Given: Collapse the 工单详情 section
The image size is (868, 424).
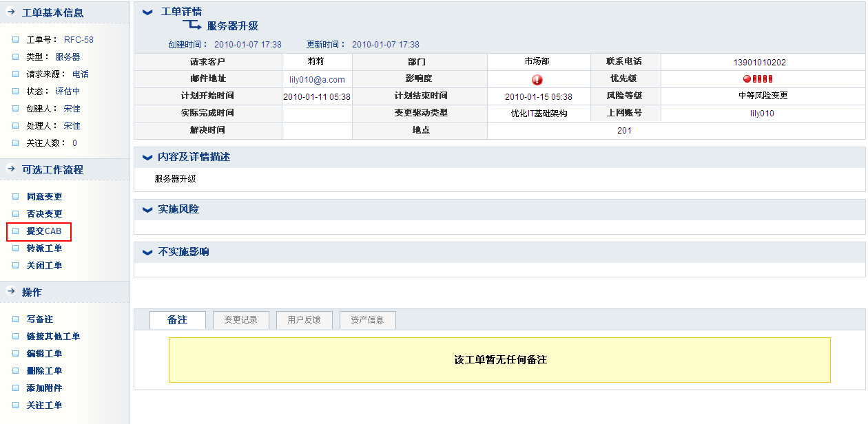Looking at the screenshot, I should pos(147,12).
